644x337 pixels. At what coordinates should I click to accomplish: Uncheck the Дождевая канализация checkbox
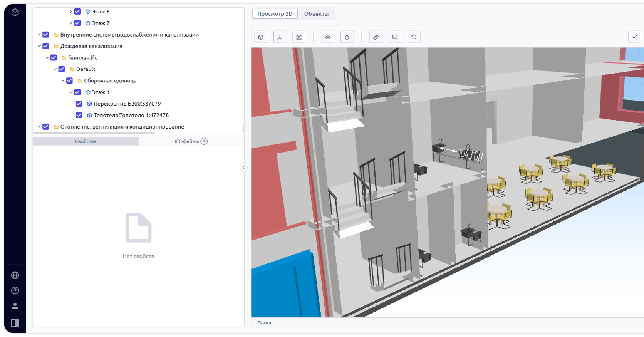[46, 46]
